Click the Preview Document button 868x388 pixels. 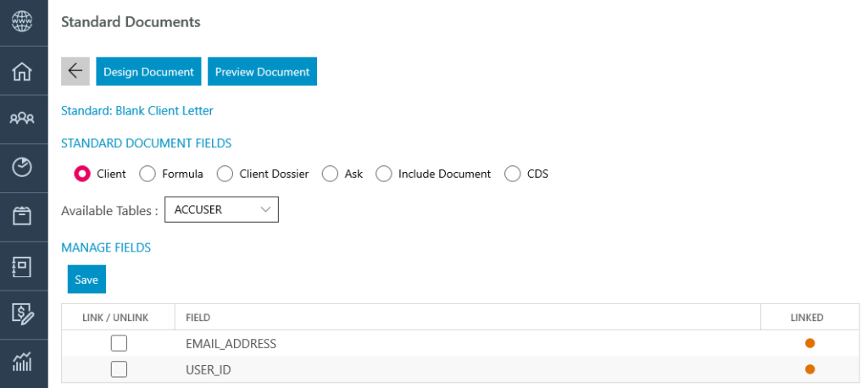[263, 71]
